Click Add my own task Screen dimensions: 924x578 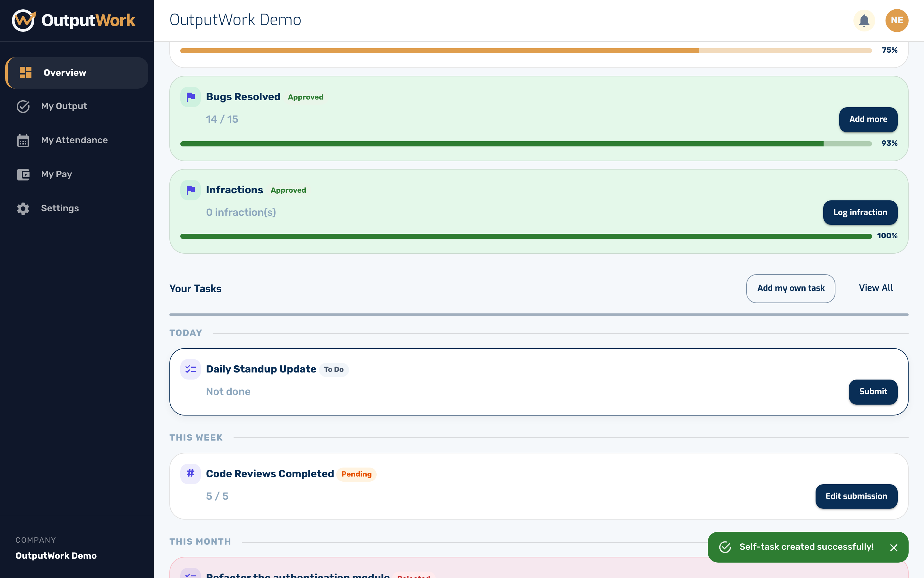[x=790, y=288]
